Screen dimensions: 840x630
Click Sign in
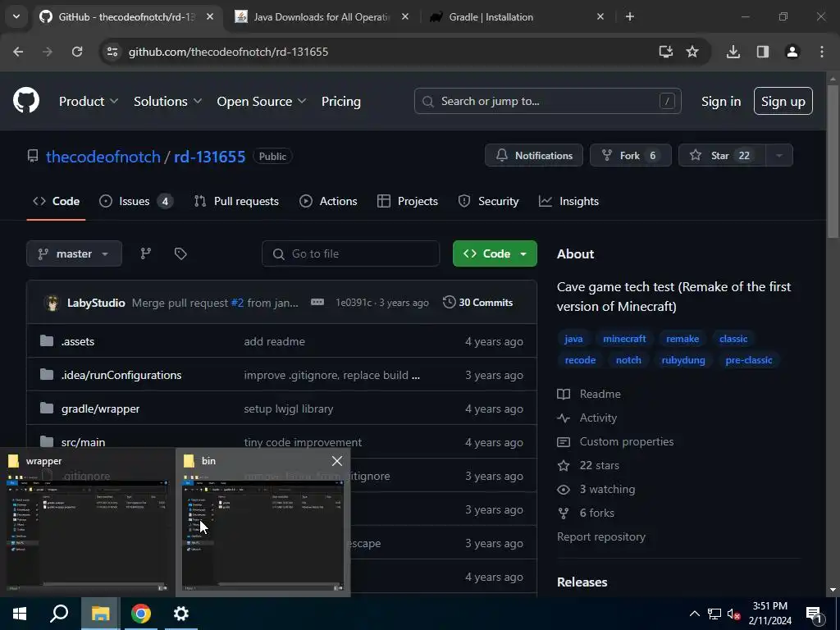coord(721,101)
